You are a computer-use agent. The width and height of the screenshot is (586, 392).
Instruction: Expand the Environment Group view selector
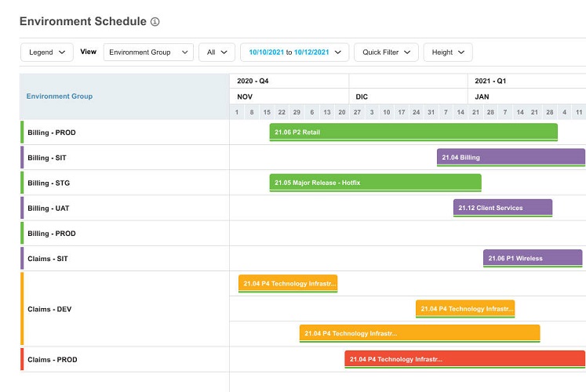pos(148,53)
